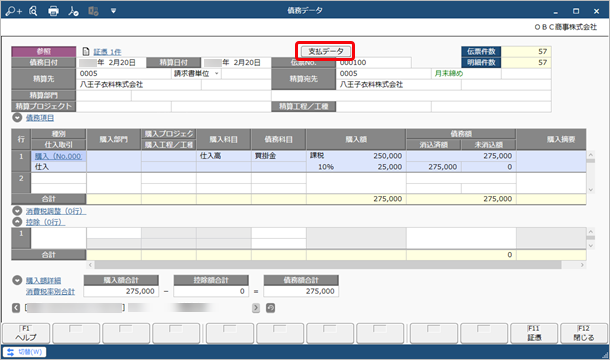Click the greyed-out toolbar icon beside the dropdown arrow

click(93, 11)
